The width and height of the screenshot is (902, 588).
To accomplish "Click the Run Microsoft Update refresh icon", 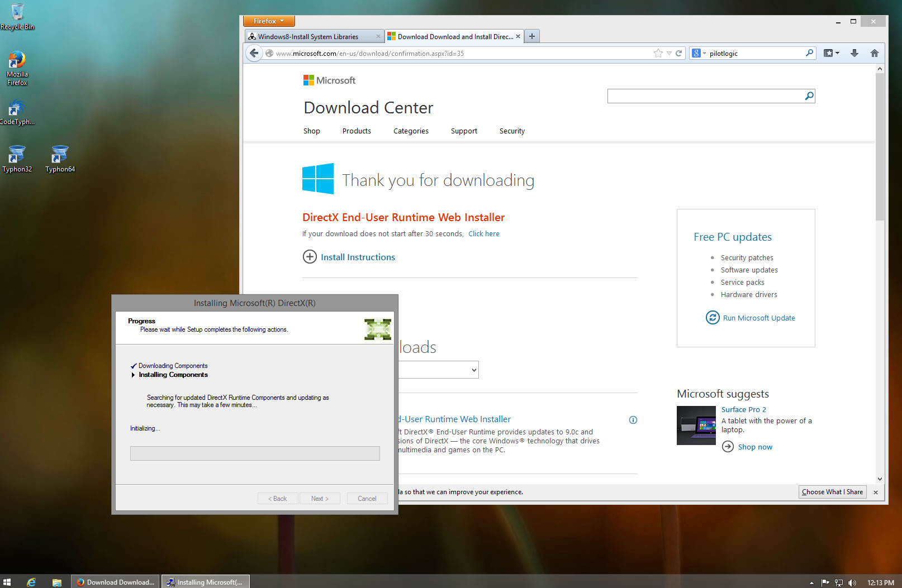I will point(713,318).
